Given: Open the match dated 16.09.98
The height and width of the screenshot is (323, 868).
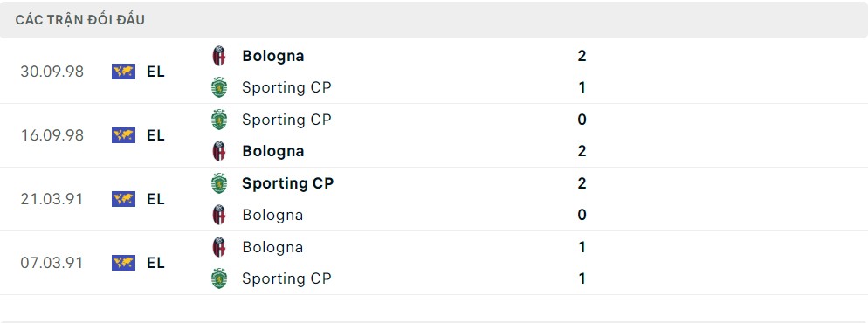Looking at the screenshot, I should pos(434,135).
